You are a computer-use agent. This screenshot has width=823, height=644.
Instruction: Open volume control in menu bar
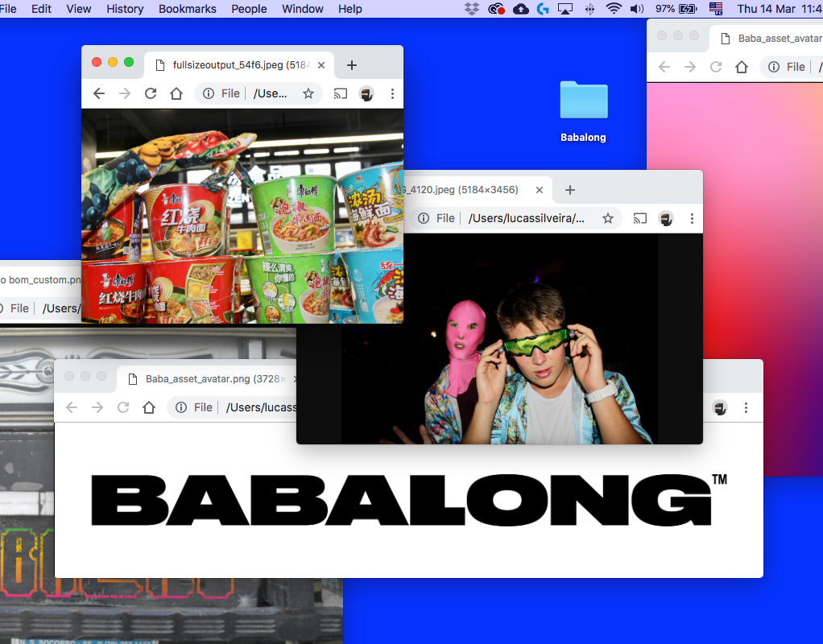pos(637,9)
